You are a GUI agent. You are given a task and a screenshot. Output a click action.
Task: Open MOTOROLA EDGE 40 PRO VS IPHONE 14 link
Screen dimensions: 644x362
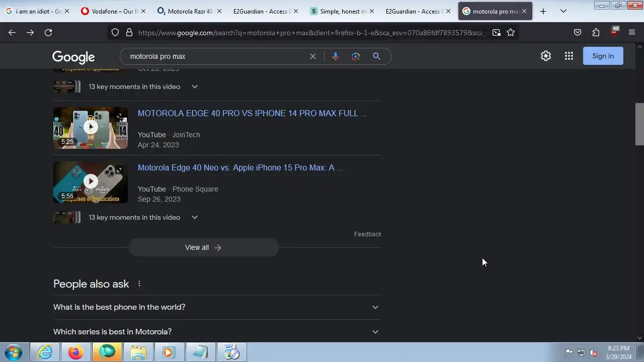tap(253, 113)
